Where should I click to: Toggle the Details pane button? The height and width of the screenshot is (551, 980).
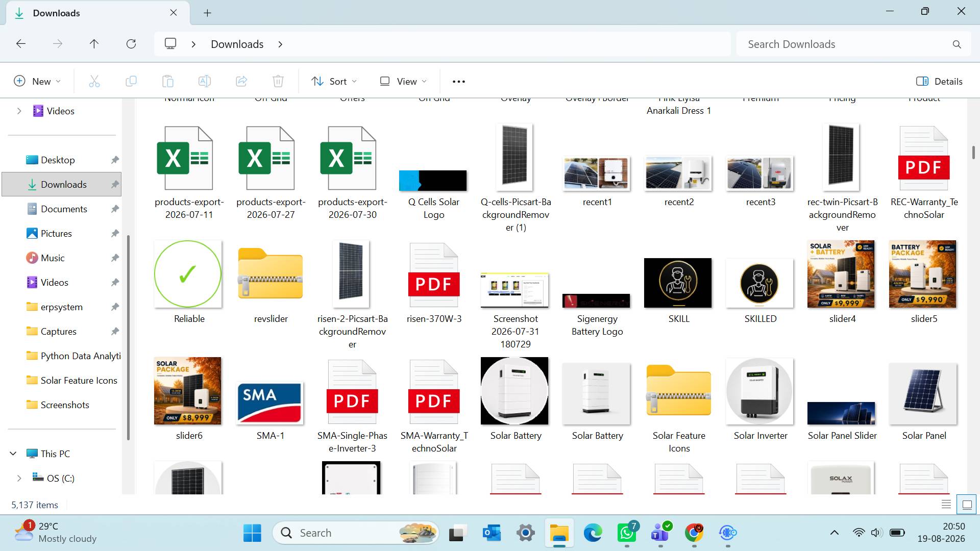(939, 81)
